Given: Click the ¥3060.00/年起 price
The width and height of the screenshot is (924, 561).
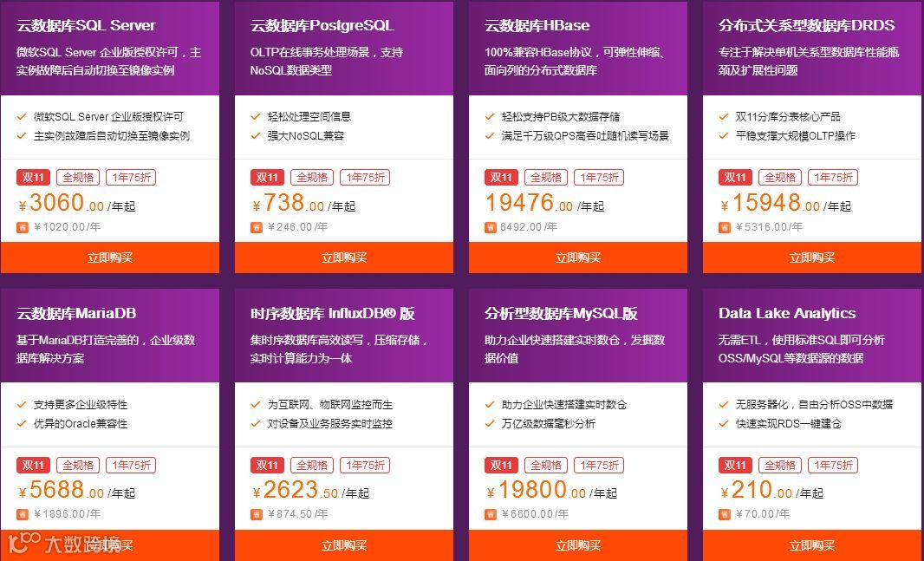Looking at the screenshot, I should click(x=76, y=203).
